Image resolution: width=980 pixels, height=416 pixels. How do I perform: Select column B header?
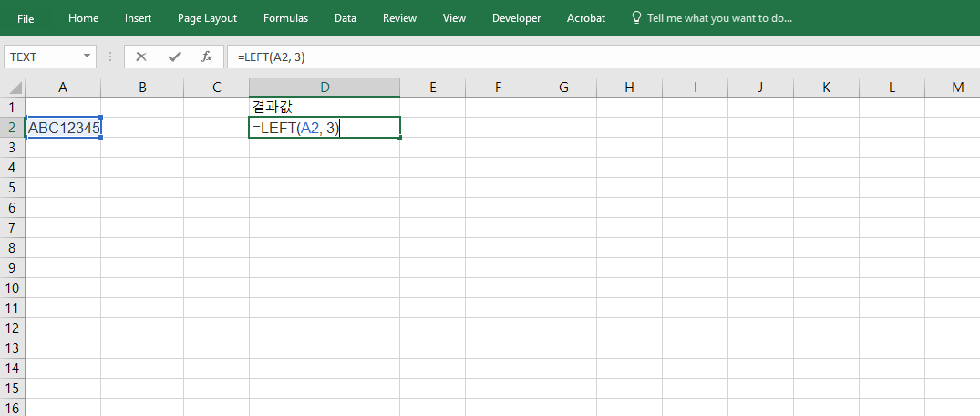click(x=142, y=88)
